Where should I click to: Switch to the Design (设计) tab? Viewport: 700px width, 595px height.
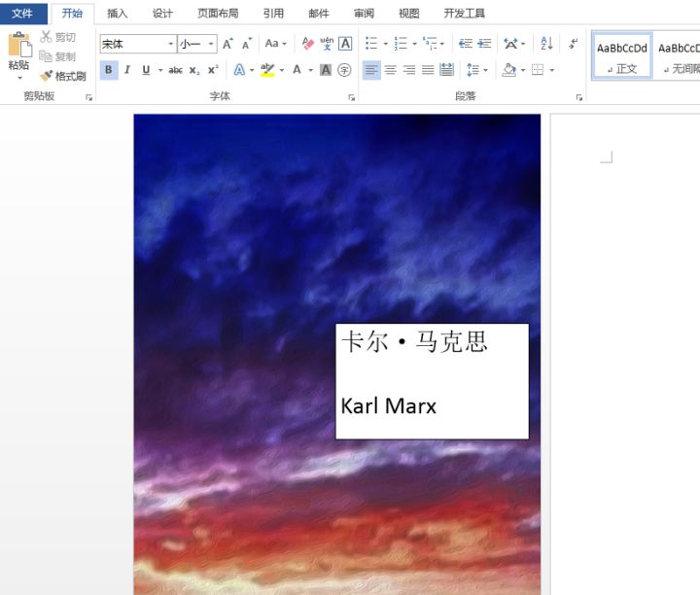(162, 14)
